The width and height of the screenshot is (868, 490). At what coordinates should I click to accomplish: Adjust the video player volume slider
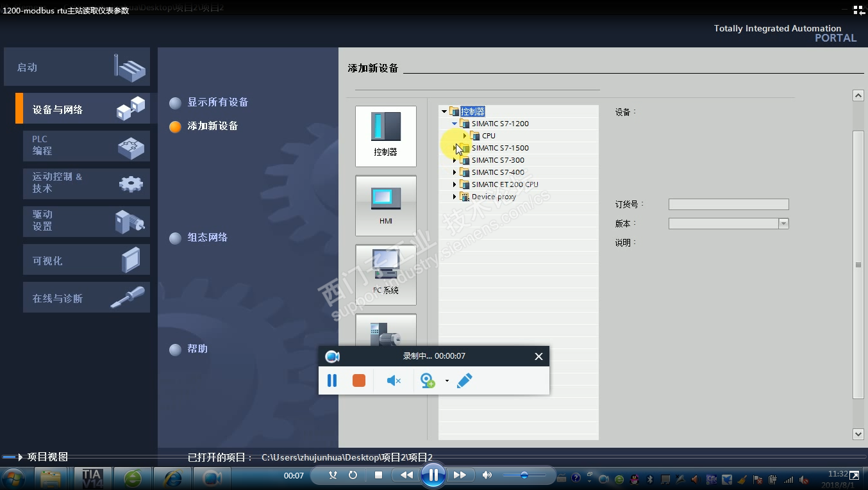pos(524,475)
